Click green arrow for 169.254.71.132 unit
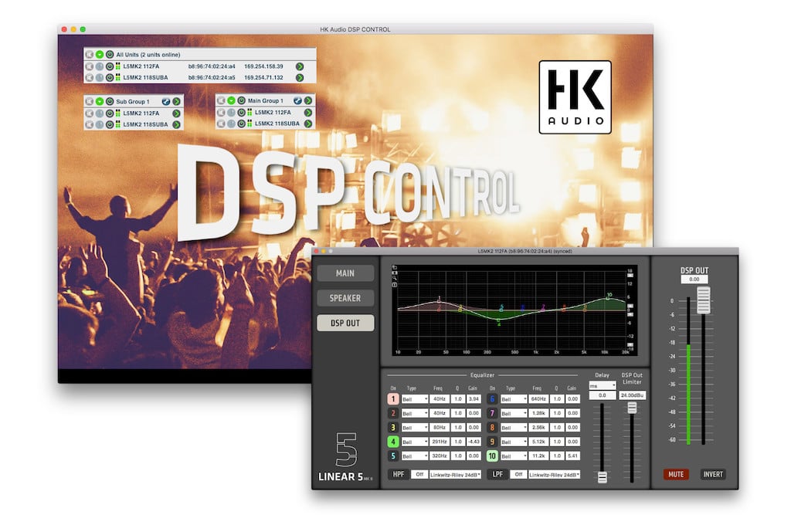This screenshot has width=791, height=532. coord(299,78)
